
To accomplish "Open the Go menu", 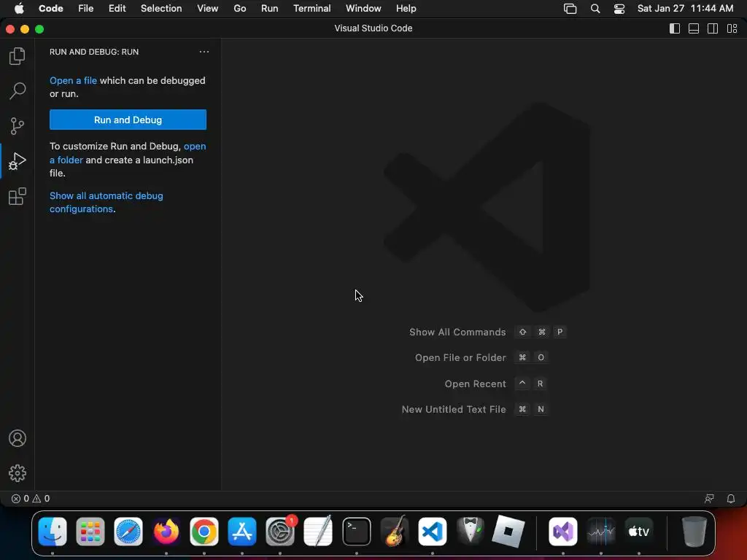I will [x=239, y=9].
